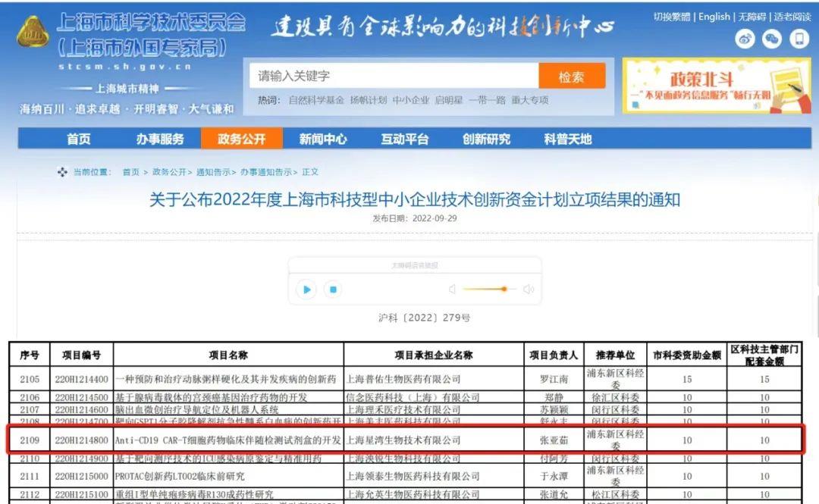Open the 办事服务 navigation tab
The width and height of the screenshot is (819, 504).
[x=160, y=139]
